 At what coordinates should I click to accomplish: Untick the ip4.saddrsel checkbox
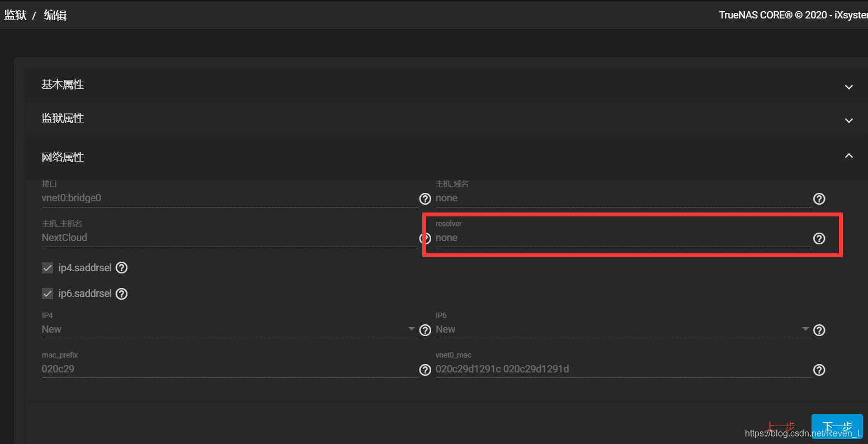pyautogui.click(x=48, y=268)
